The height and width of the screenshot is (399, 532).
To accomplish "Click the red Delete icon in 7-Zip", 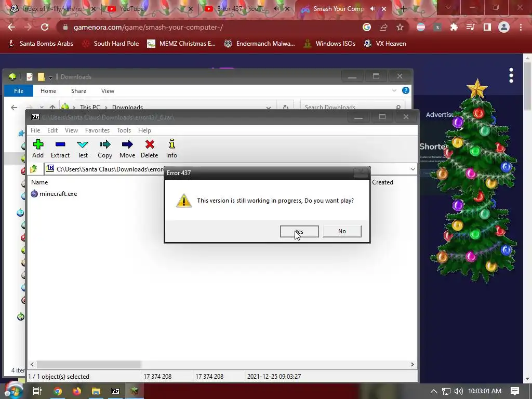I will pos(149,149).
